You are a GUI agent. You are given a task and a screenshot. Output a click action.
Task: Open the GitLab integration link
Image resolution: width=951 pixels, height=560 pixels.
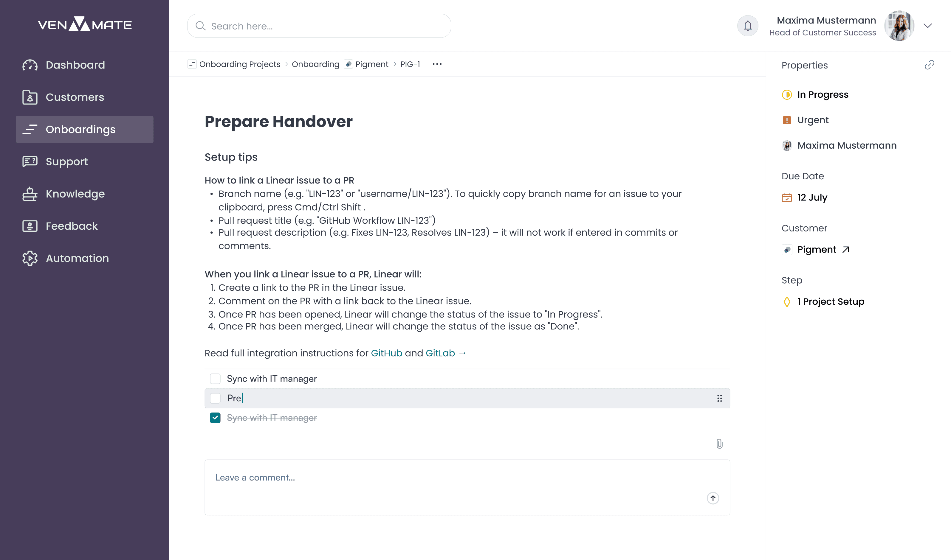pyautogui.click(x=440, y=353)
